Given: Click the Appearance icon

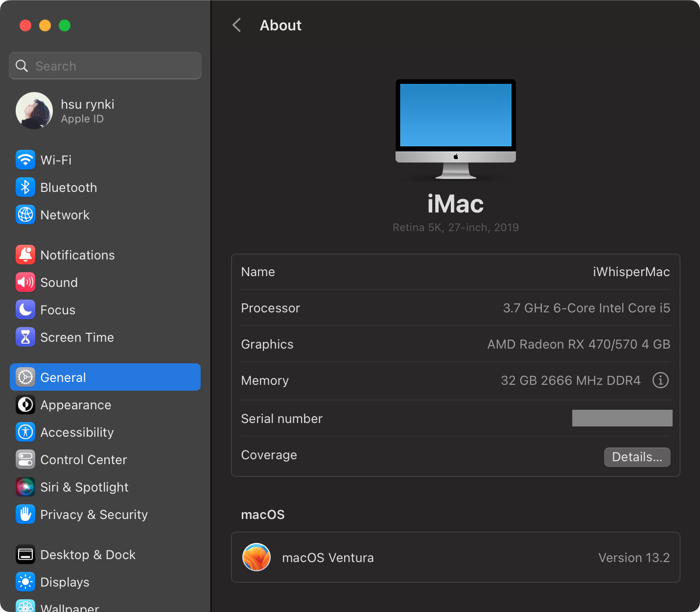Looking at the screenshot, I should point(25,404).
